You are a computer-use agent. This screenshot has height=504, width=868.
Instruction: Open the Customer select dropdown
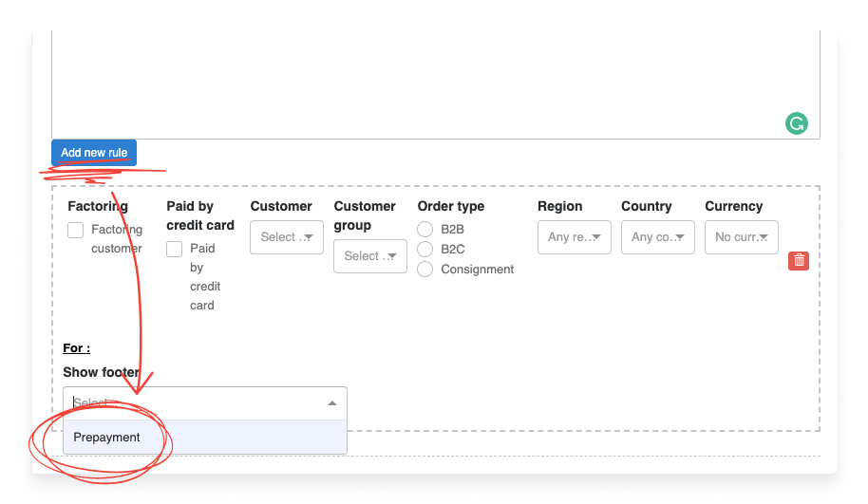click(x=287, y=237)
